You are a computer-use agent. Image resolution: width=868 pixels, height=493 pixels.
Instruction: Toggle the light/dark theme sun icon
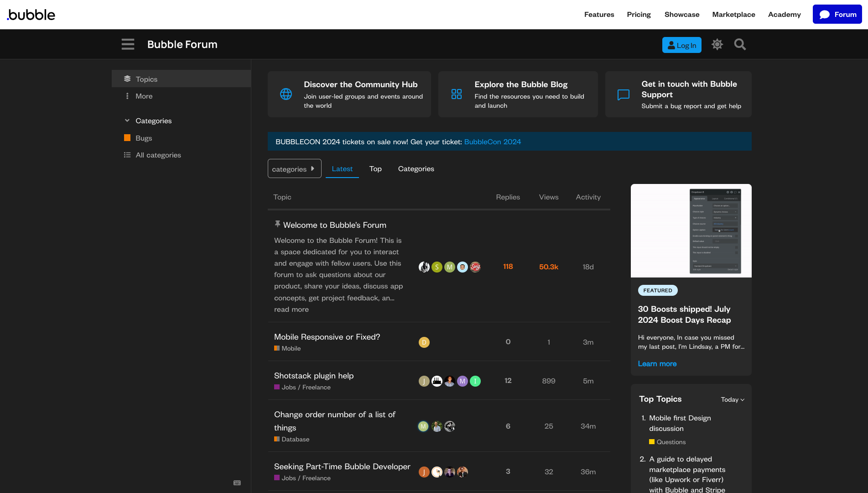point(717,44)
